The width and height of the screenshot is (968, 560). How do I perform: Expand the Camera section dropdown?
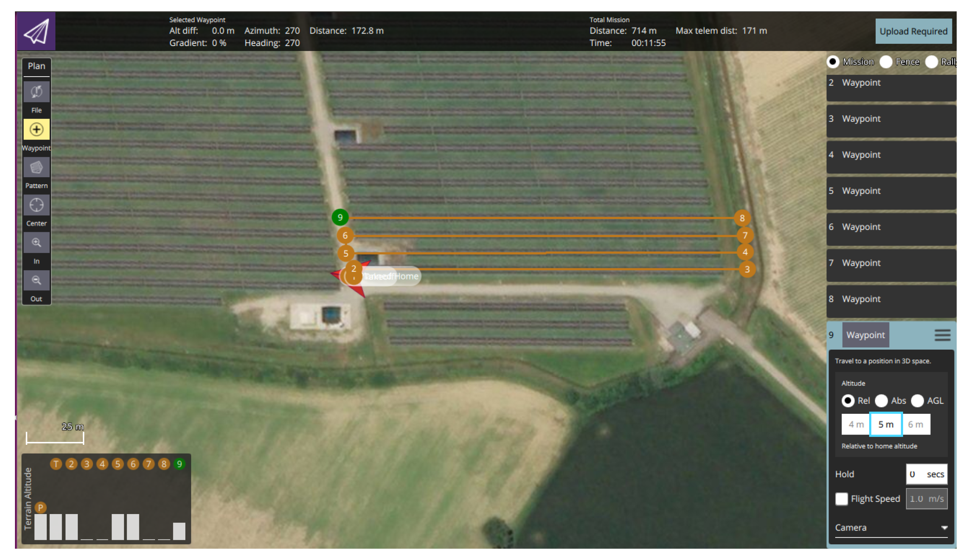(x=944, y=528)
